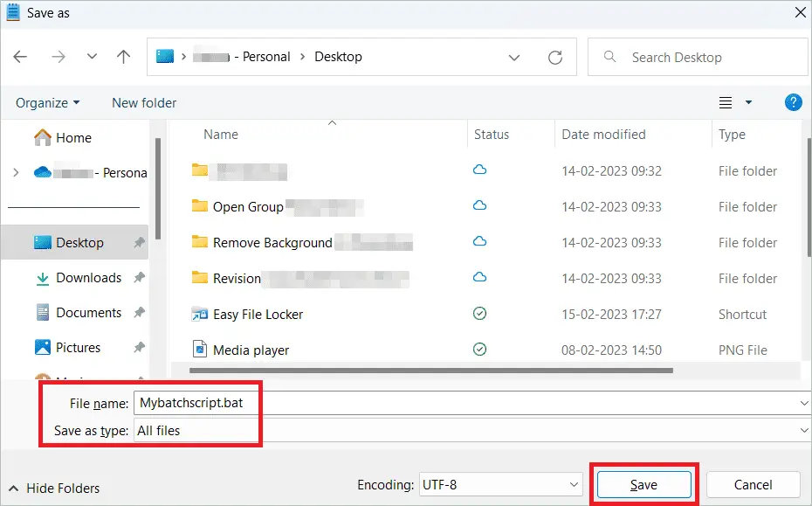Refresh the Desktop folder view
812x506 pixels.
pos(556,56)
